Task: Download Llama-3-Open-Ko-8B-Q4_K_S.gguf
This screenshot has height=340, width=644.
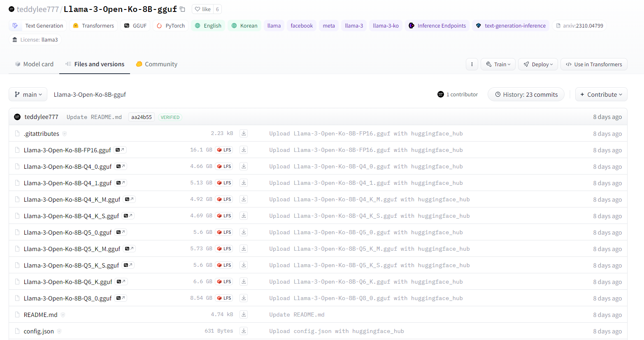Action: [x=244, y=216]
